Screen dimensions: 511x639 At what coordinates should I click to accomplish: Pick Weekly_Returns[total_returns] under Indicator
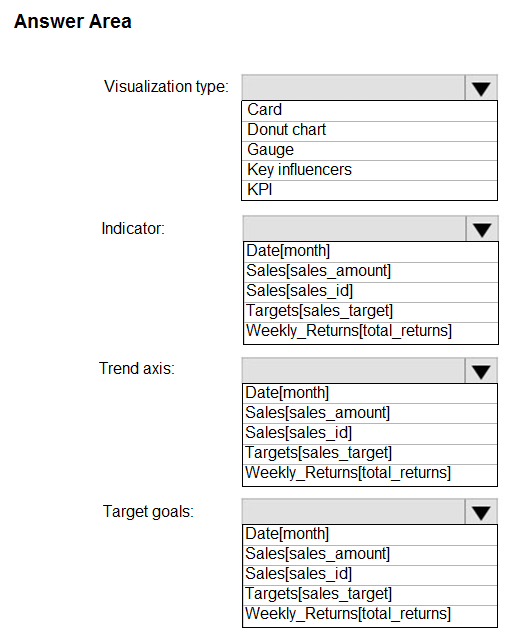click(x=370, y=332)
